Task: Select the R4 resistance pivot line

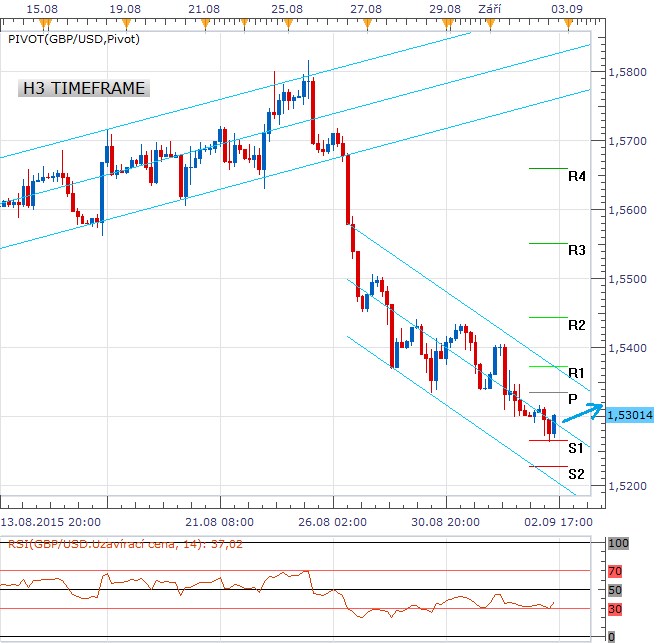Action: click(548, 169)
